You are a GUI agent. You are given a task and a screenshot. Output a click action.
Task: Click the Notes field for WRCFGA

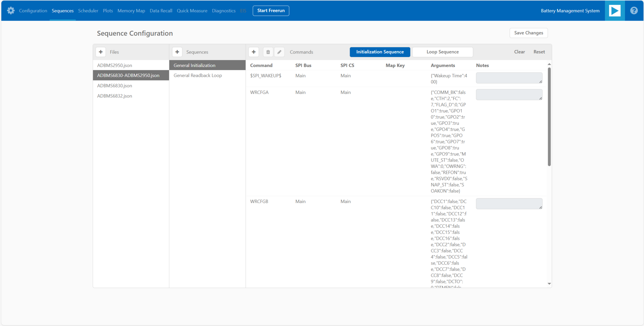click(x=509, y=94)
